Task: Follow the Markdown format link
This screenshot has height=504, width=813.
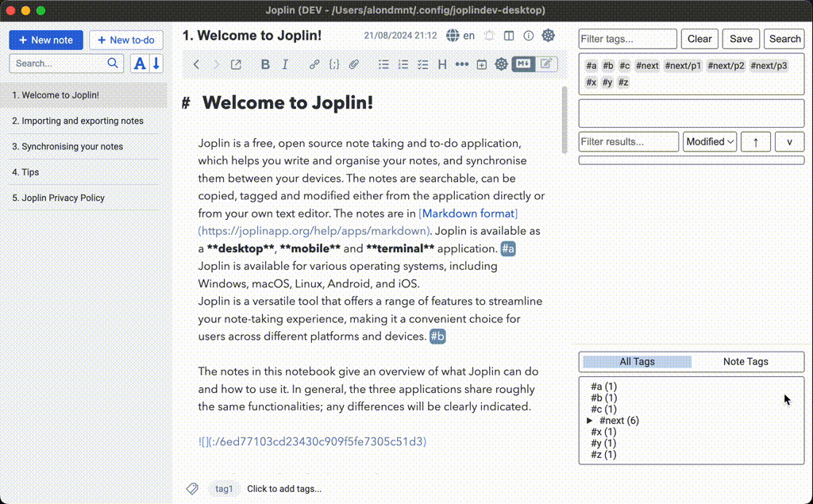Action: pyautogui.click(x=468, y=214)
